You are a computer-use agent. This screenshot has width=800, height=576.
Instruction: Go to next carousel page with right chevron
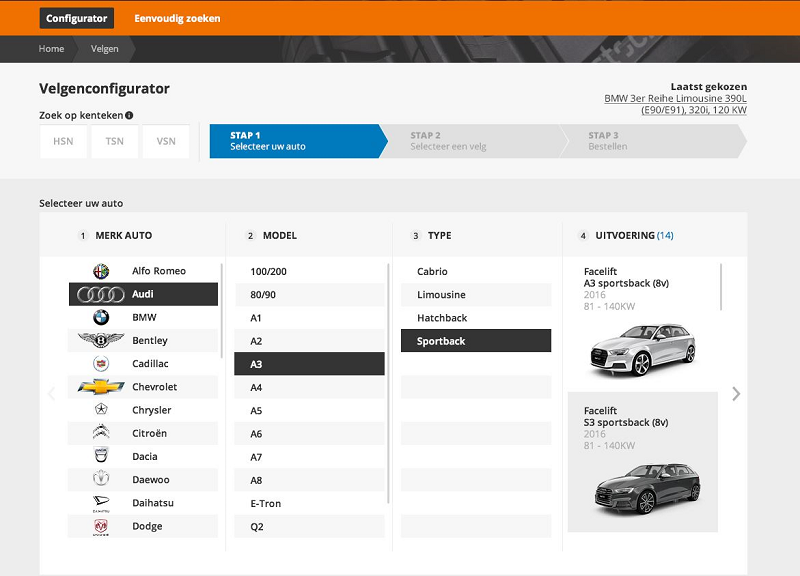pos(736,394)
